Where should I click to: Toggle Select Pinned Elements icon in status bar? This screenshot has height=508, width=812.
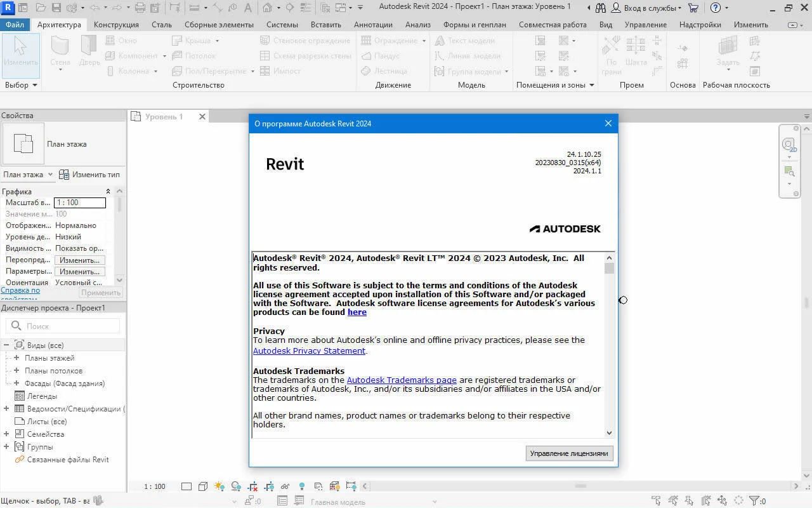coord(689,501)
